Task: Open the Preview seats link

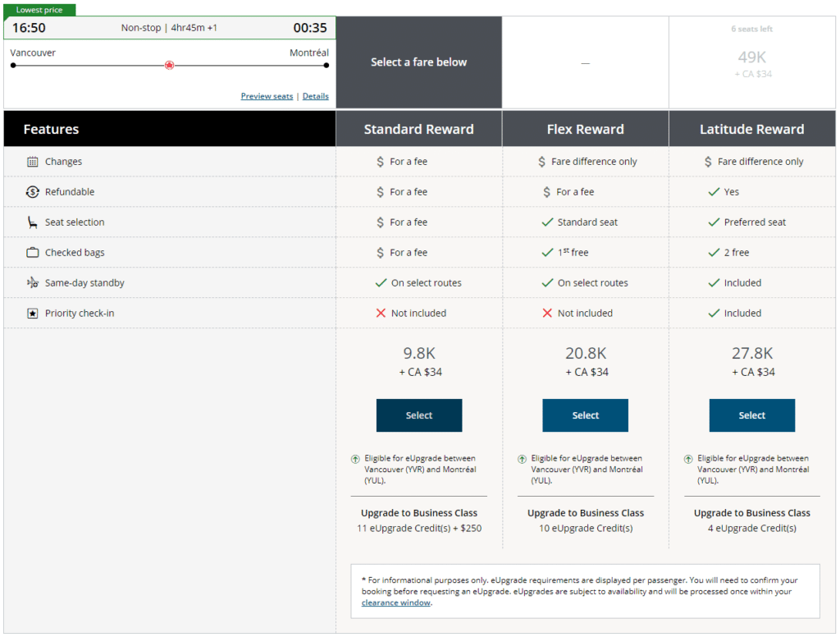Action: [266, 96]
